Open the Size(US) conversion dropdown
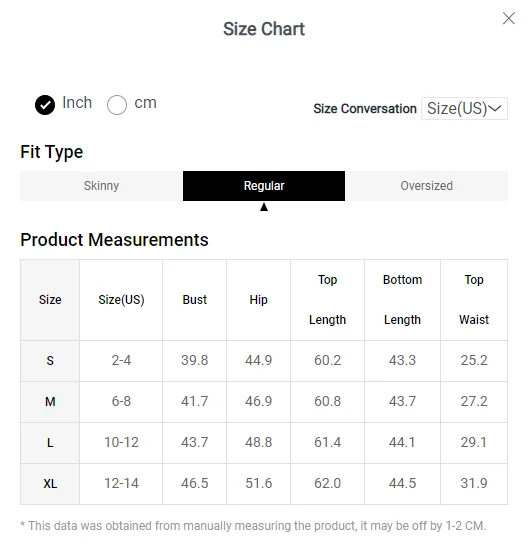The height and width of the screenshot is (551, 528). (x=464, y=108)
